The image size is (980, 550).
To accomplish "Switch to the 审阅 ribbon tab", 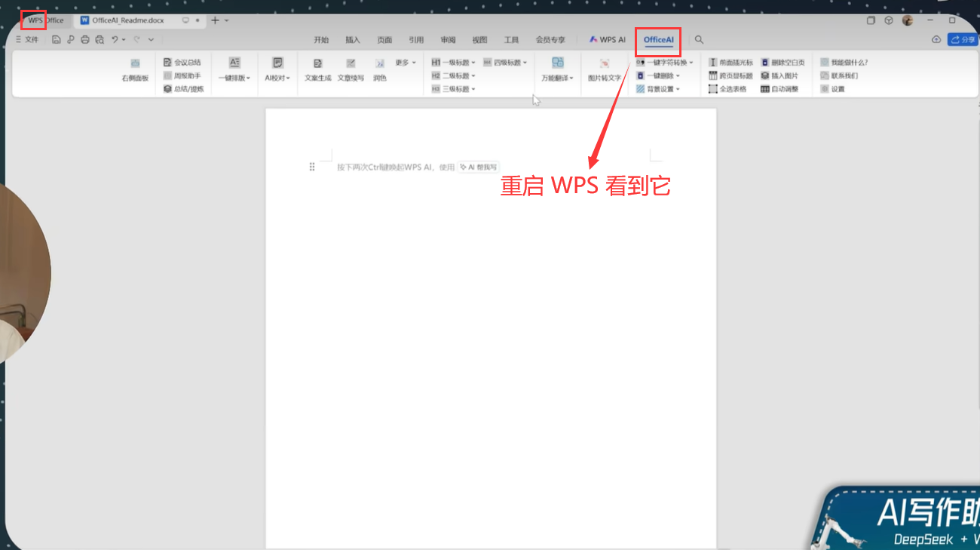I will click(x=448, y=39).
